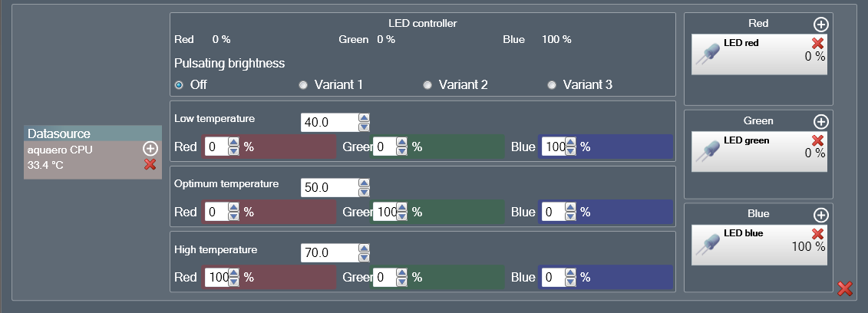The height and width of the screenshot is (313, 868).
Task: Delete the LED green output
Action: pyautogui.click(x=818, y=140)
